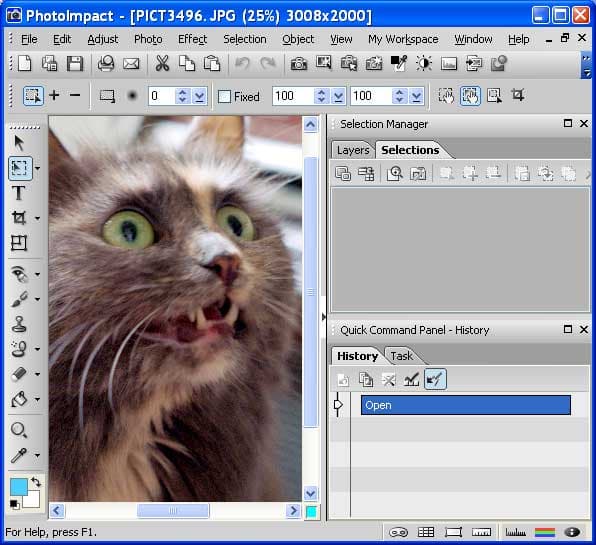The image size is (596, 545).
Task: Select the Remove Red Eye tool
Action: [x=19, y=274]
